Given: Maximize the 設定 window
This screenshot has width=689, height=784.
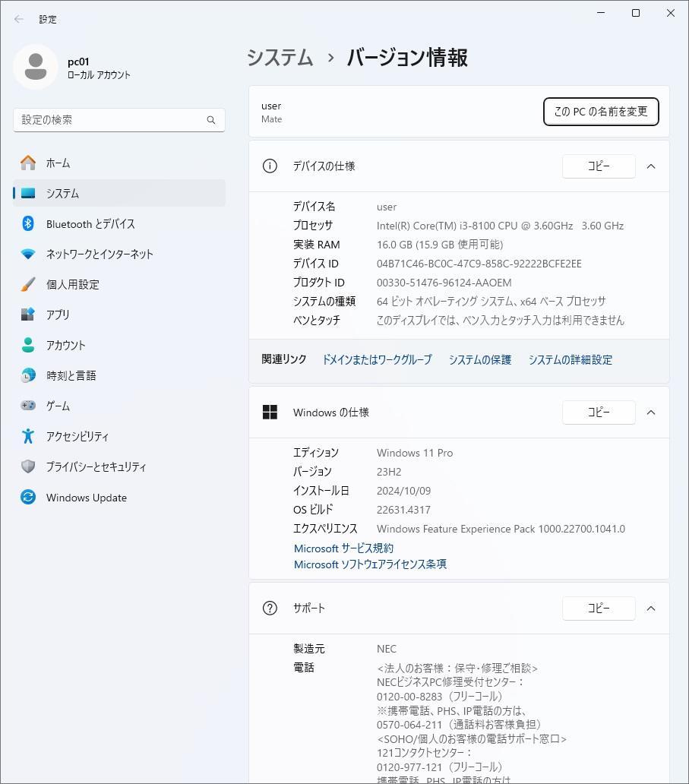Looking at the screenshot, I should point(636,13).
